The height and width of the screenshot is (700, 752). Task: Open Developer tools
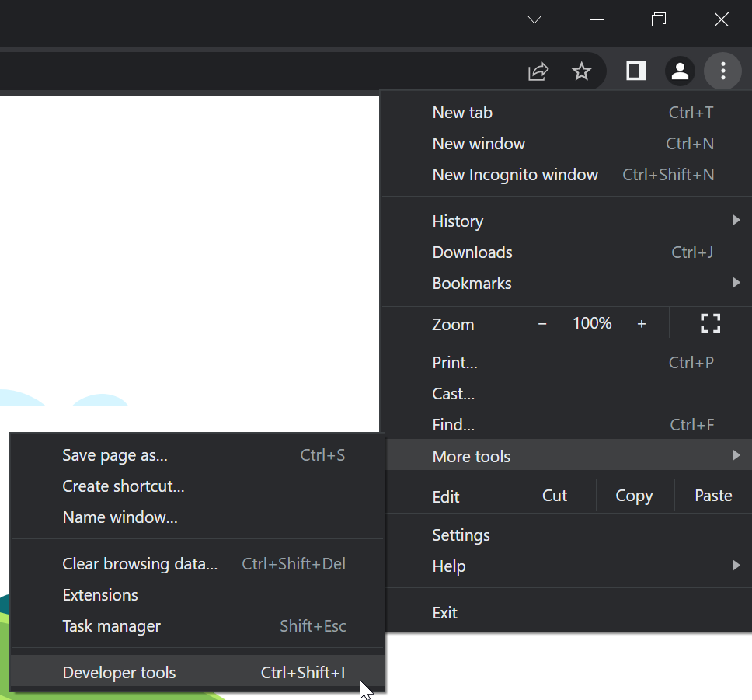197,672
